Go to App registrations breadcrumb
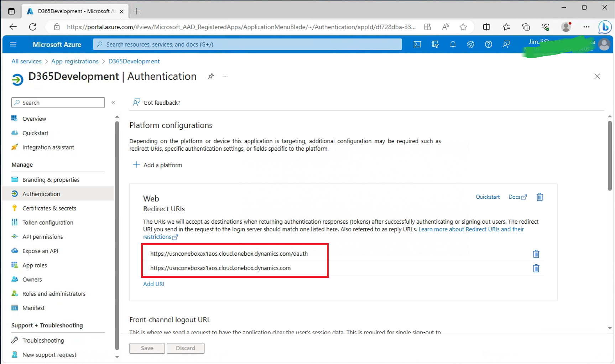The width and height of the screenshot is (615, 364). (x=75, y=61)
